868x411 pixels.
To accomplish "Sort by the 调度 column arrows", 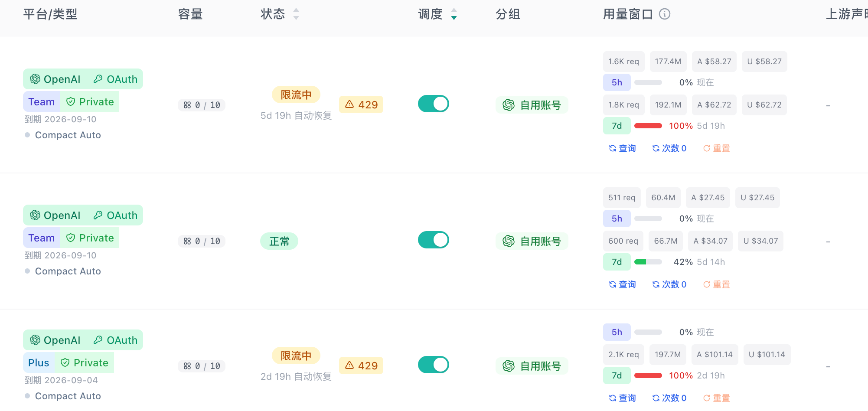I will coord(454,14).
